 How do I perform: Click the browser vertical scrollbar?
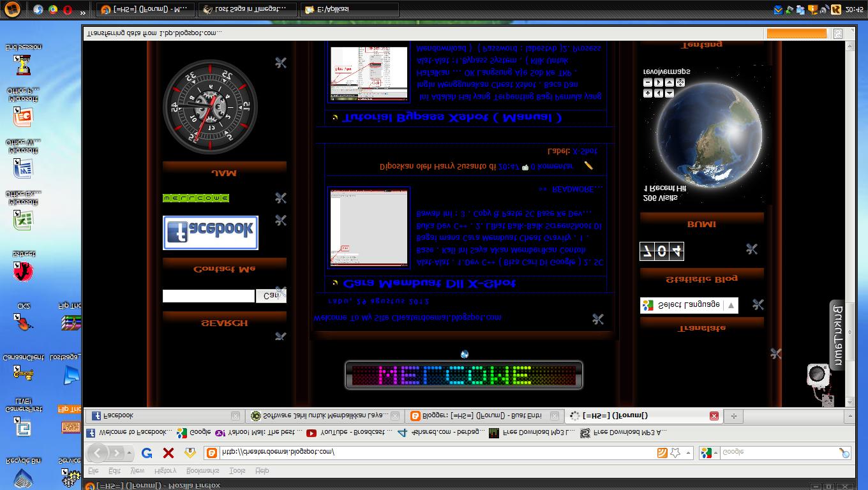pos(849,223)
